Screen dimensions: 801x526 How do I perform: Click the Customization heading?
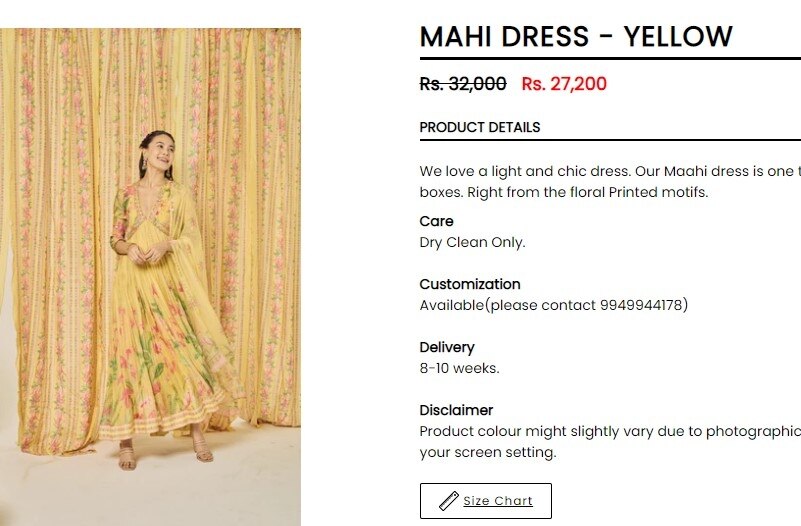470,284
